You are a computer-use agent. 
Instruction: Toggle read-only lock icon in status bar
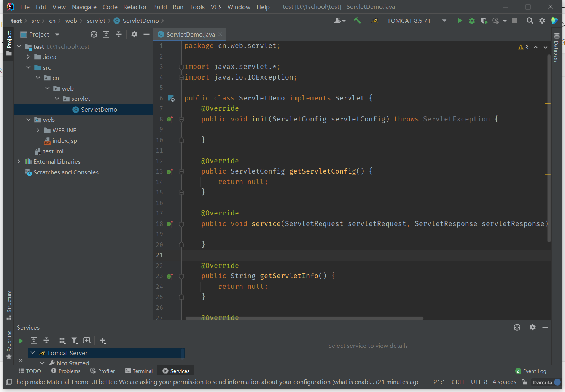click(x=524, y=382)
